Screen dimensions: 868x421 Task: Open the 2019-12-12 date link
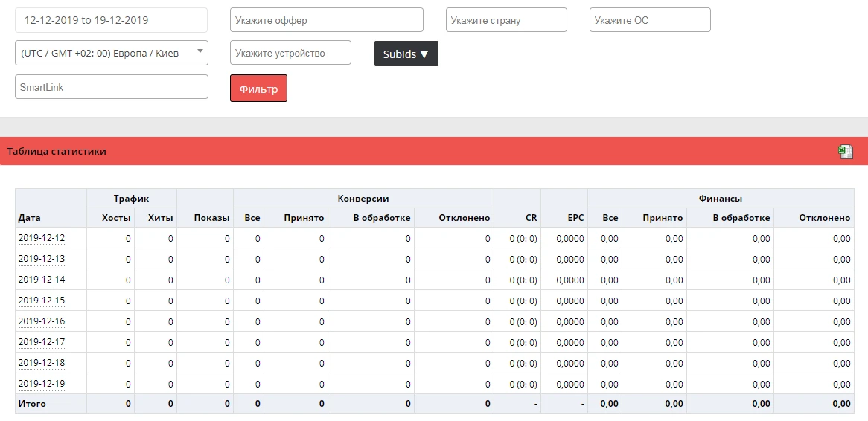pos(42,238)
